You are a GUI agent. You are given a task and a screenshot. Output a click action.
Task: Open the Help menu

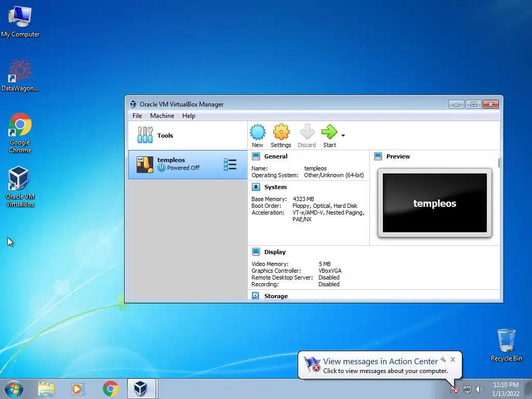point(189,116)
